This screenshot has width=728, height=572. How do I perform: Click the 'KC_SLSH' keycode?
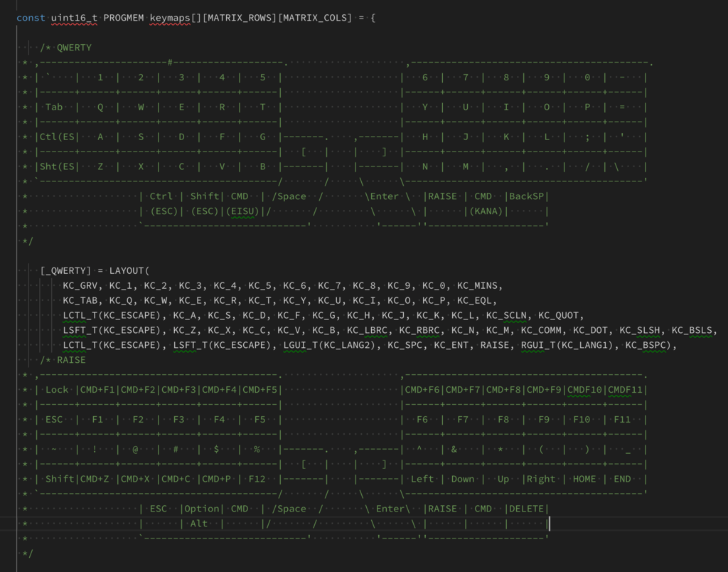point(640,330)
